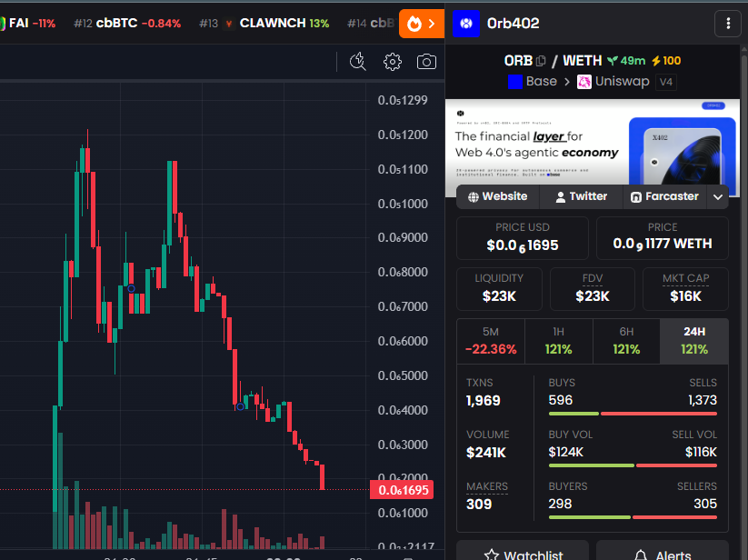Take a chart snapshot with camera icon
This screenshot has width=748, height=560.
[x=426, y=62]
